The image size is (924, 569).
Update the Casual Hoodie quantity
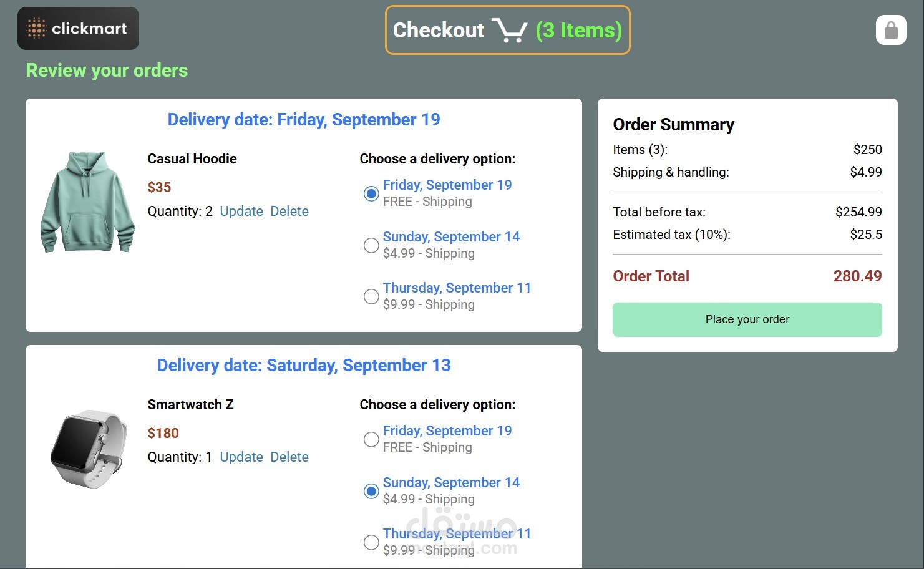[241, 212]
